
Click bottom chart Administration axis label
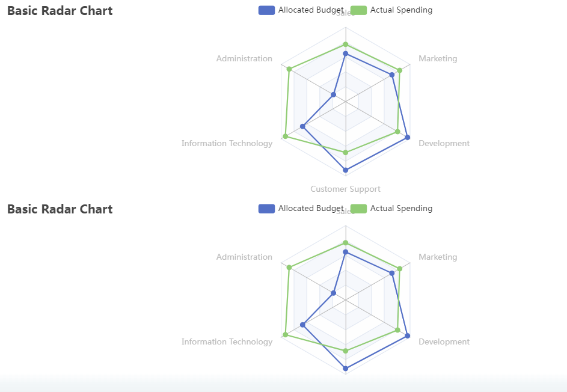(245, 257)
